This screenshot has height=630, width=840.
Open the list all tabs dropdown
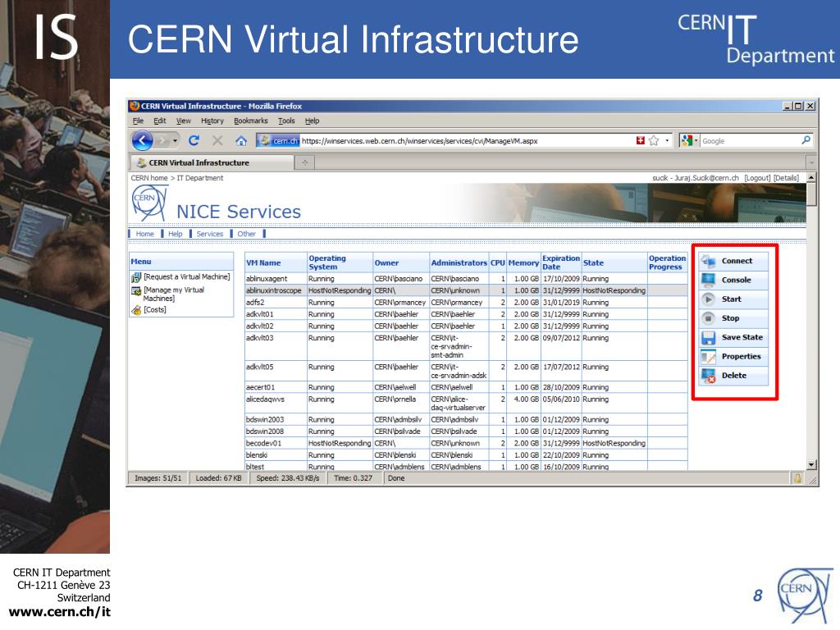pos(811,162)
